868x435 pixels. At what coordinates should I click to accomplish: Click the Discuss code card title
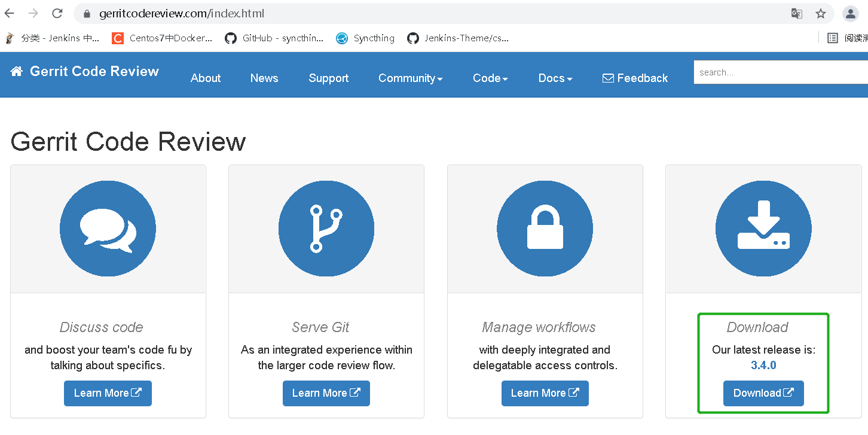tap(102, 327)
